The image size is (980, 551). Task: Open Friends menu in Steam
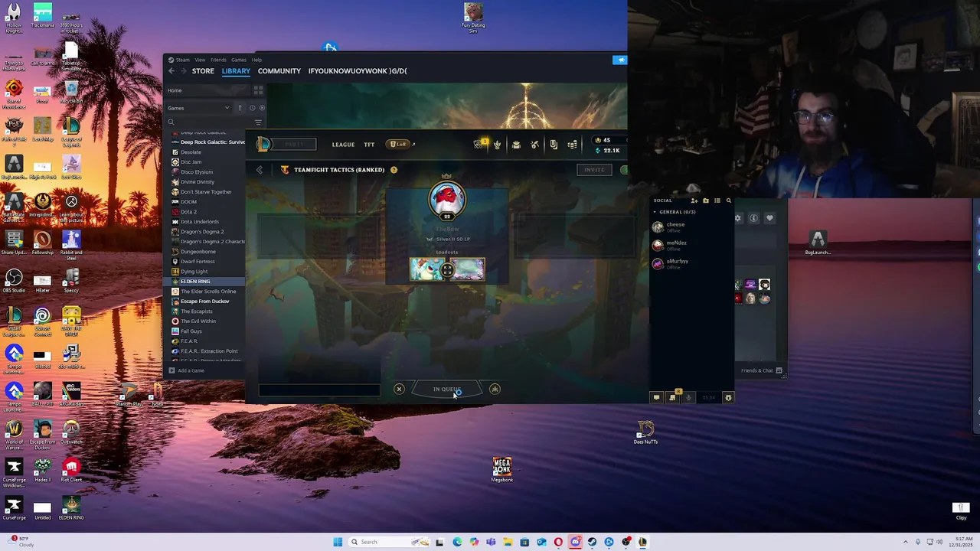tap(218, 60)
